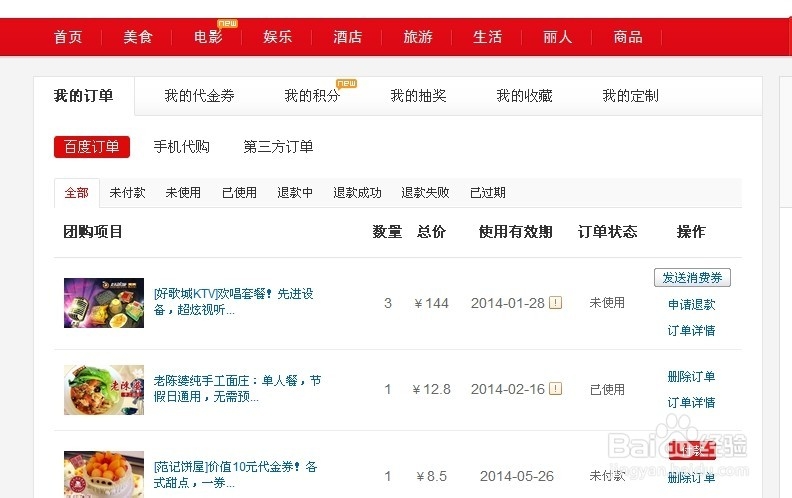Select the red 百度订单 button
Viewport: 792px width, 498px height.
pyautogui.click(x=92, y=147)
